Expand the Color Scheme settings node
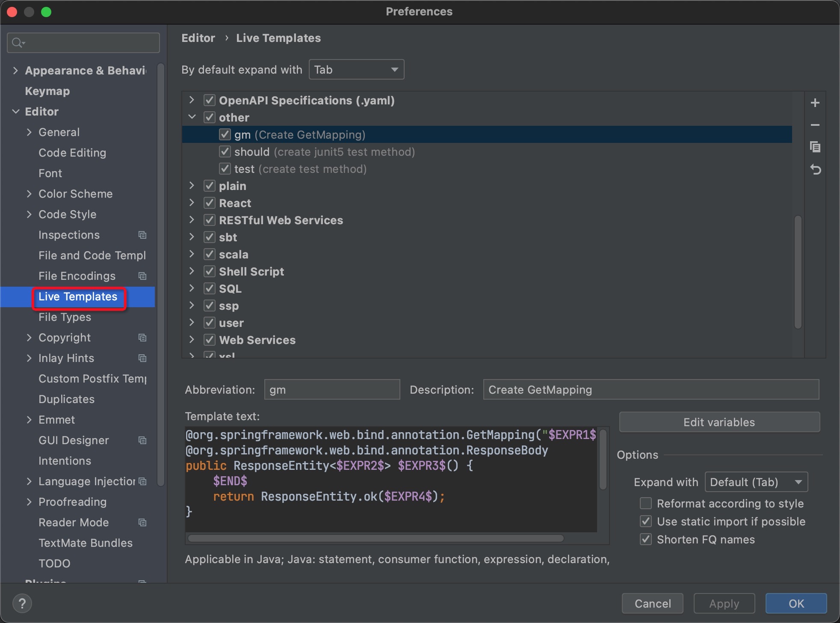Screen dimensions: 840x623 click(29, 193)
